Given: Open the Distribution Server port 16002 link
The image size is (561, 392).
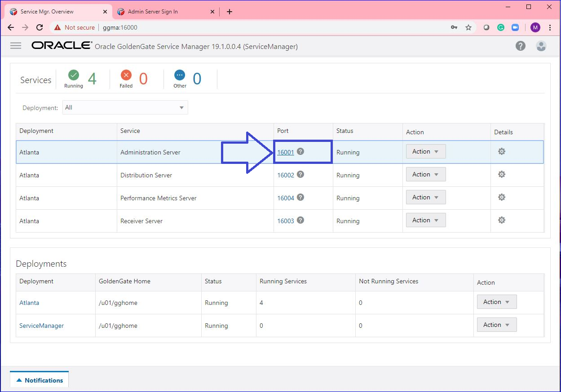Looking at the screenshot, I should [286, 175].
